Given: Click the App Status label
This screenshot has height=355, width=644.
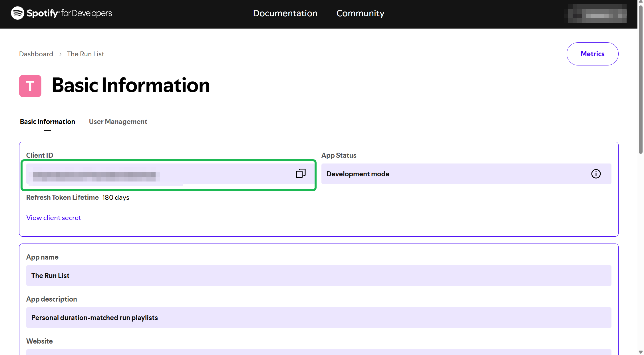Looking at the screenshot, I should [339, 155].
